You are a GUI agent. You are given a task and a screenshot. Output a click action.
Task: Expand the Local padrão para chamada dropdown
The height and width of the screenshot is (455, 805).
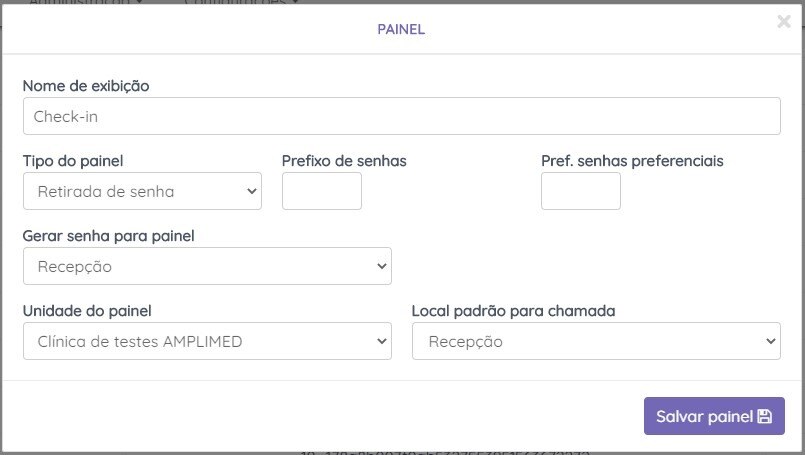click(596, 342)
